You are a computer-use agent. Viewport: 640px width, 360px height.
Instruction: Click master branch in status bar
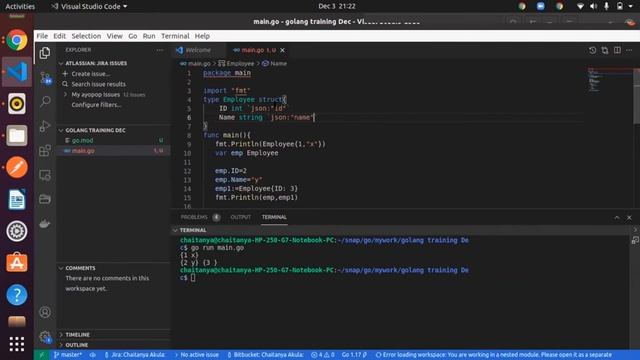point(68,355)
